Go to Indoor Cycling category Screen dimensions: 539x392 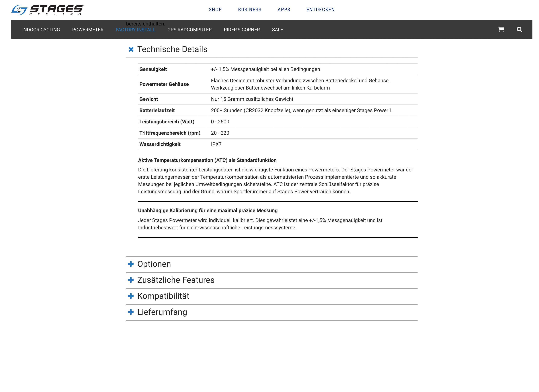(41, 30)
